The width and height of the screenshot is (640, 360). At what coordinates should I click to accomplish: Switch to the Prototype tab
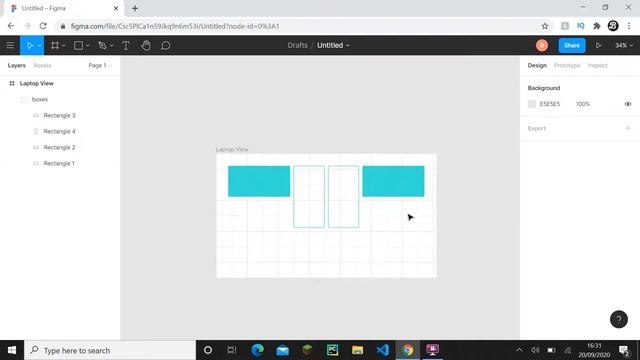(567, 65)
